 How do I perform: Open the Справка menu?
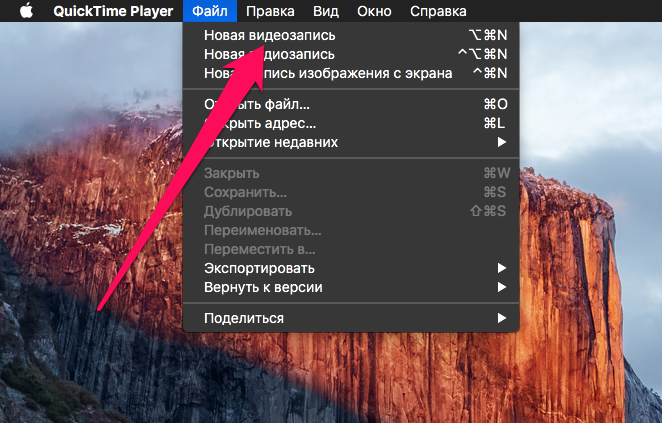pyautogui.click(x=438, y=11)
